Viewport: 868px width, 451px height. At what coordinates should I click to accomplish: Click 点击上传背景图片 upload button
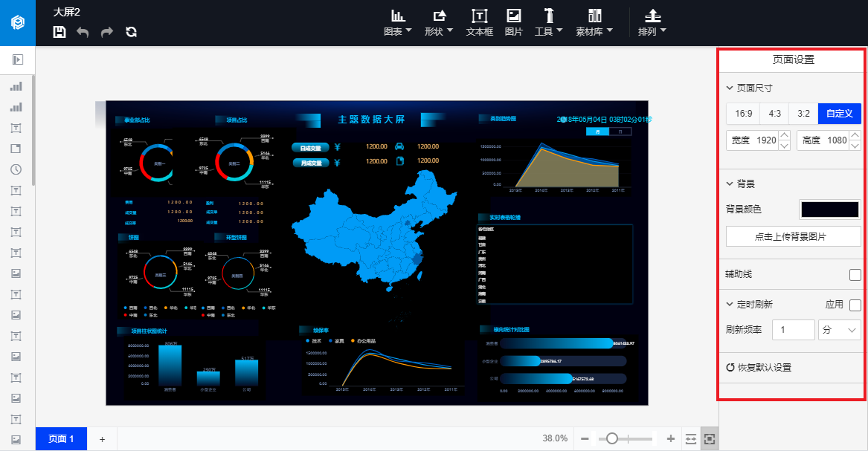(793, 237)
